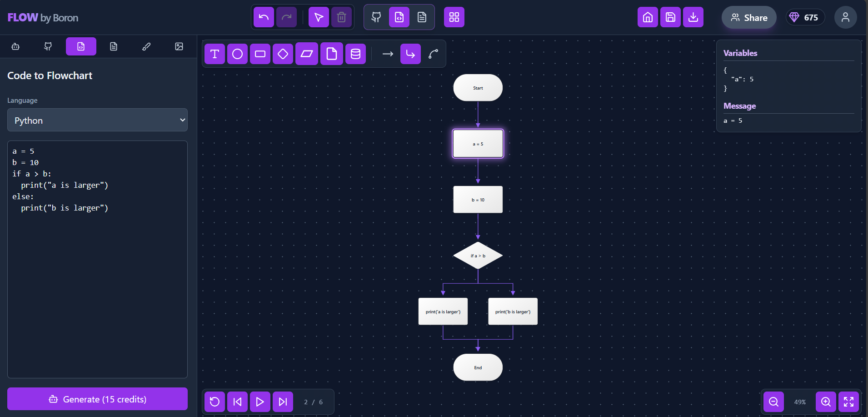Select the diamond decision shape tool
The image size is (868, 417).
[x=283, y=54]
